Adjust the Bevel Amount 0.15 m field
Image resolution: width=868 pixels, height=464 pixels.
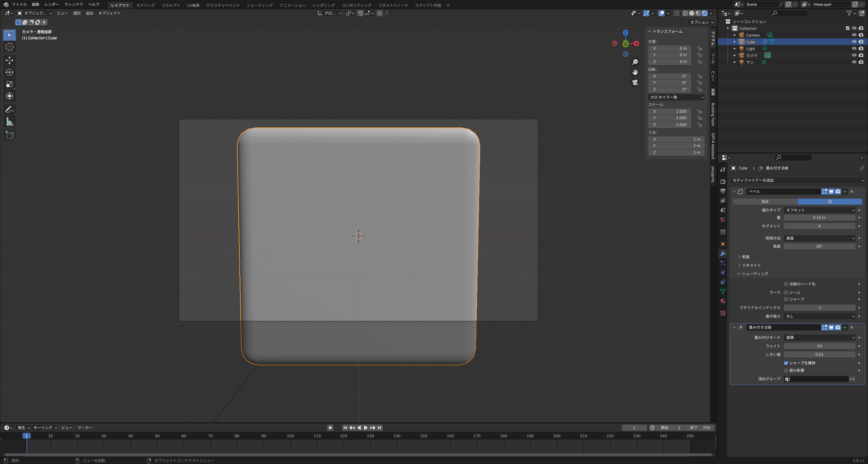[820, 218]
